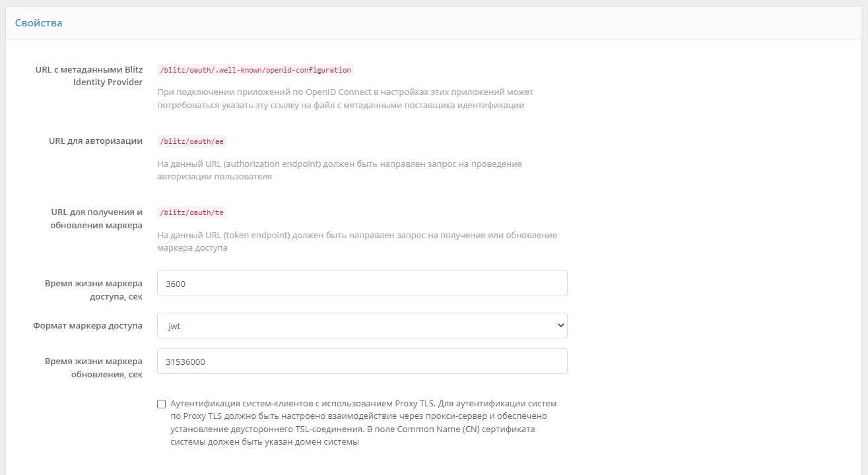This screenshot has height=475, width=868.
Task: Click the authorization endpoint help text
Action: coord(339,170)
